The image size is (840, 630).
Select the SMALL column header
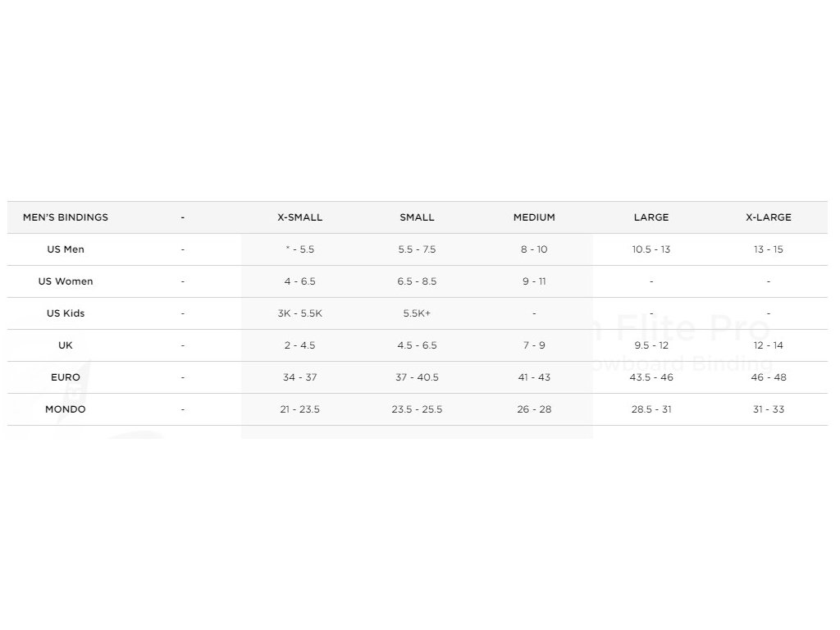pyautogui.click(x=417, y=217)
